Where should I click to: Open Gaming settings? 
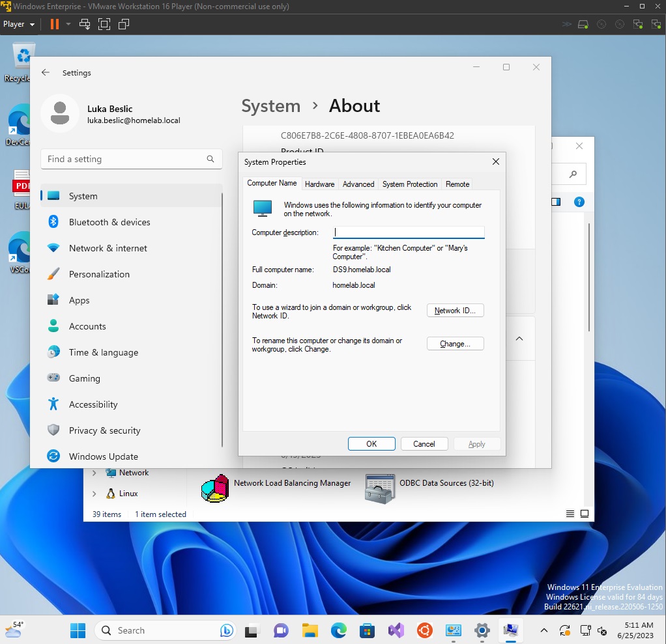pyautogui.click(x=131, y=378)
